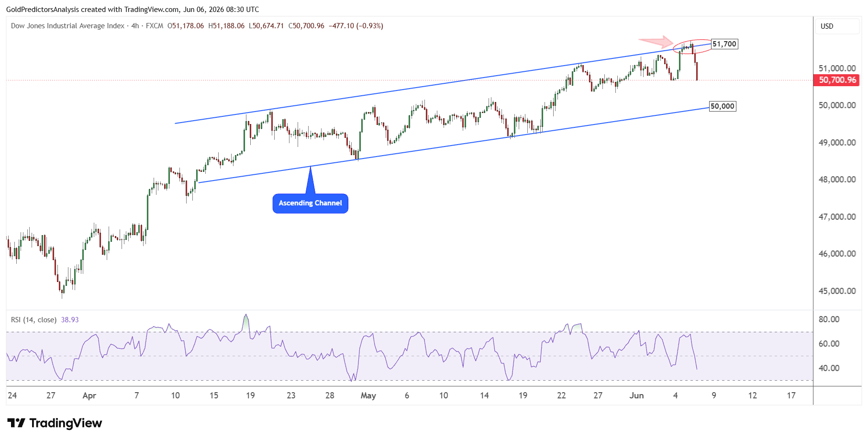Click the 48,000.00 price axis label

pyautogui.click(x=837, y=180)
